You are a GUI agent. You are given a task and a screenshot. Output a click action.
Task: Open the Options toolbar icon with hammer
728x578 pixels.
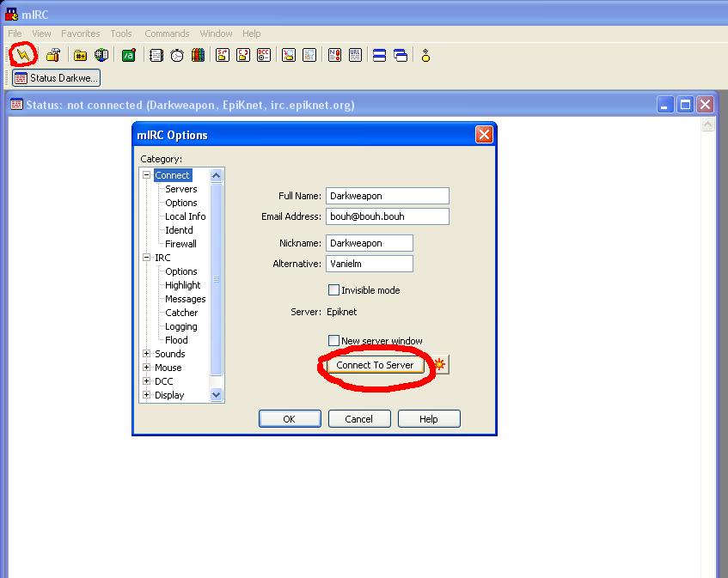[x=53, y=55]
